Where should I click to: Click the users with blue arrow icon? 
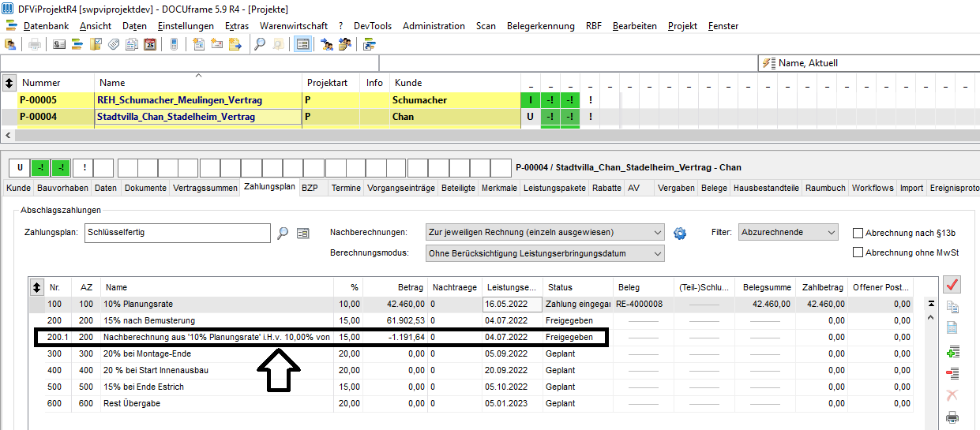point(327,44)
